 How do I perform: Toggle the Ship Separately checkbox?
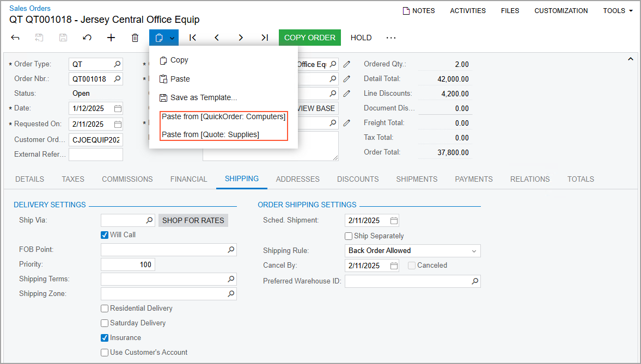pos(349,236)
